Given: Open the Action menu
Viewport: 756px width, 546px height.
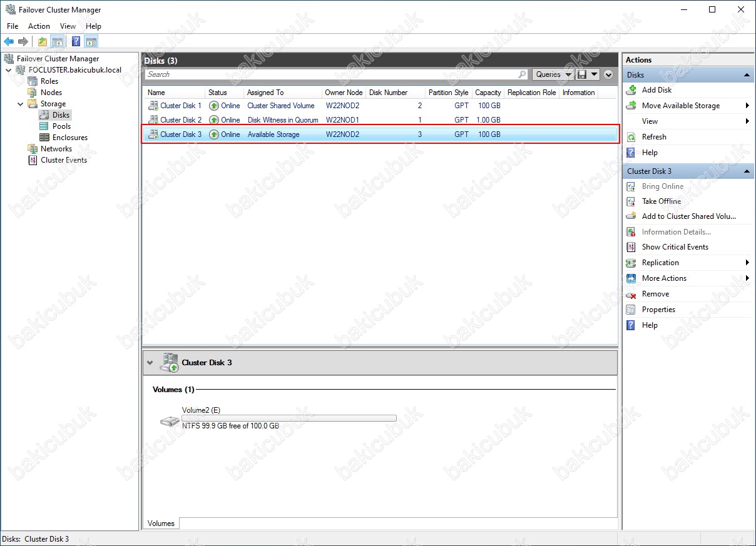Looking at the screenshot, I should 39,26.
